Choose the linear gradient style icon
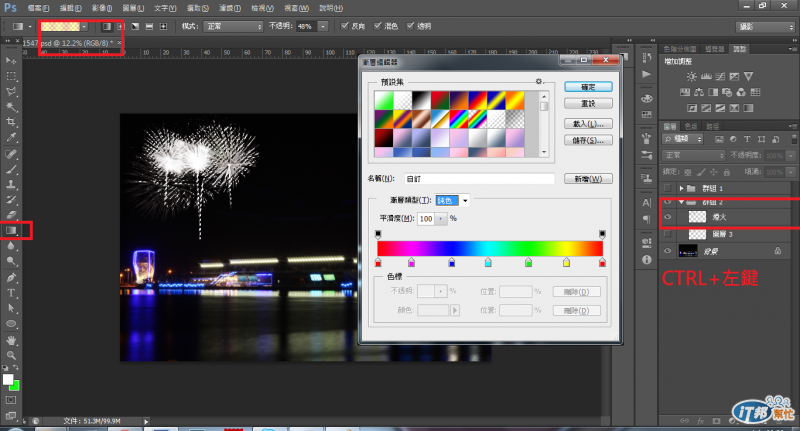The image size is (800, 431). pos(107,26)
